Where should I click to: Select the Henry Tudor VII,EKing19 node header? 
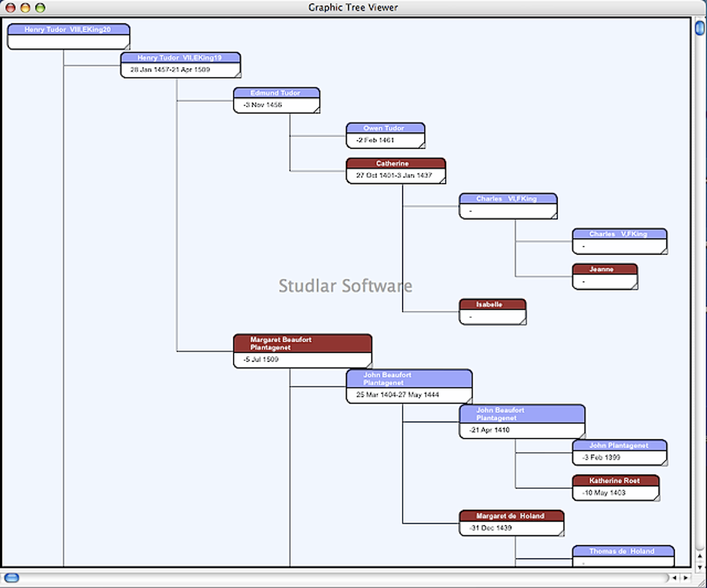point(180,57)
